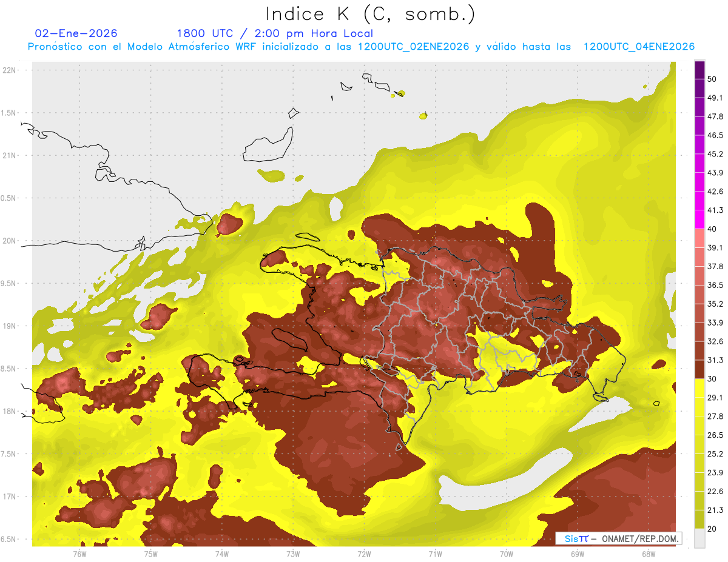Click the '69W' longitude label
Image resolution: width=728 pixels, height=562 pixels.
click(578, 554)
